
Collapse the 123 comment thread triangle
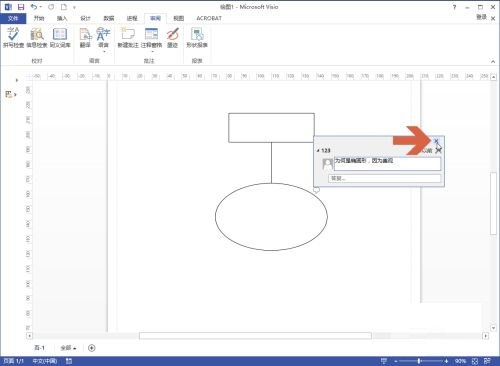318,151
